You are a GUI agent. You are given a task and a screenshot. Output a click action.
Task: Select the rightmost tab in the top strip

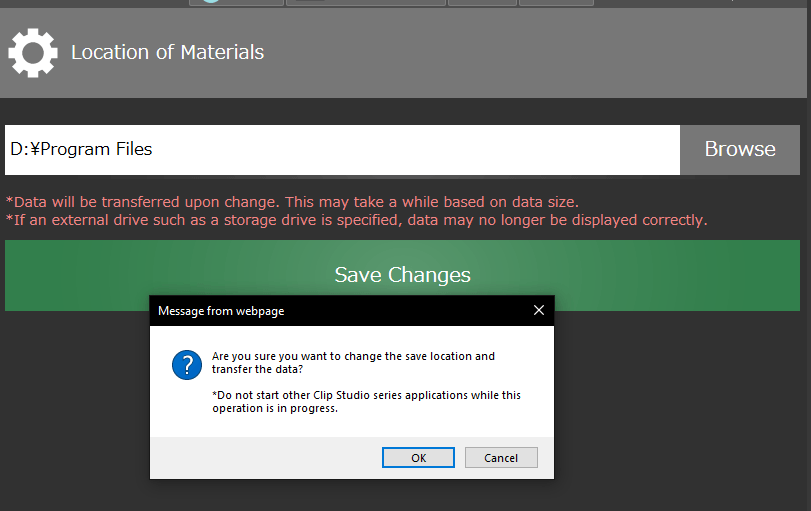(555, 2)
